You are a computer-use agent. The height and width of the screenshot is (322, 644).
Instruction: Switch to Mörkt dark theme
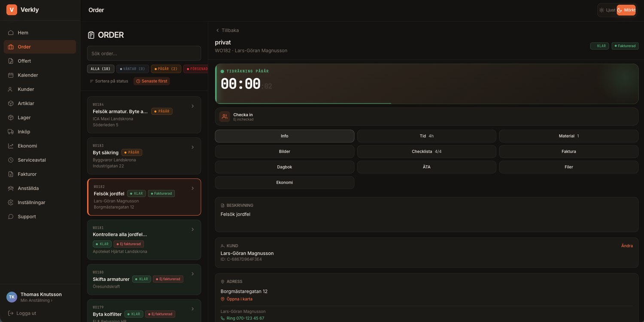[x=626, y=10]
